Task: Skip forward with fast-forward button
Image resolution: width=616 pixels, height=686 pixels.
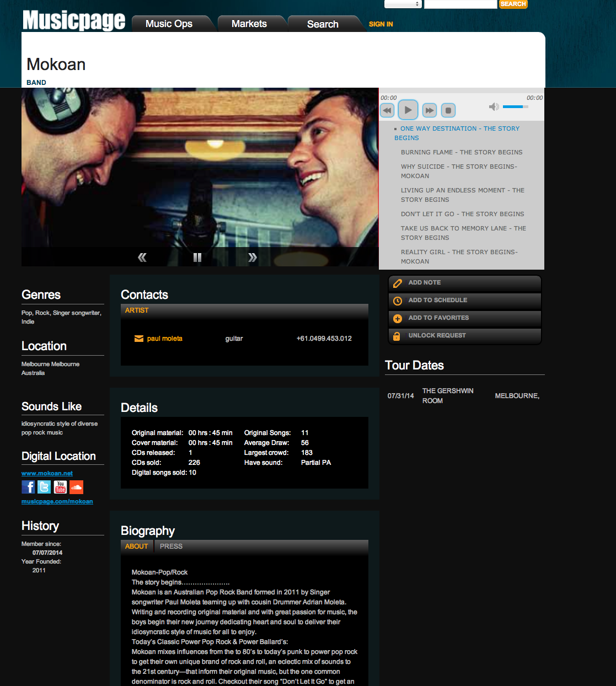Action: pos(429,110)
